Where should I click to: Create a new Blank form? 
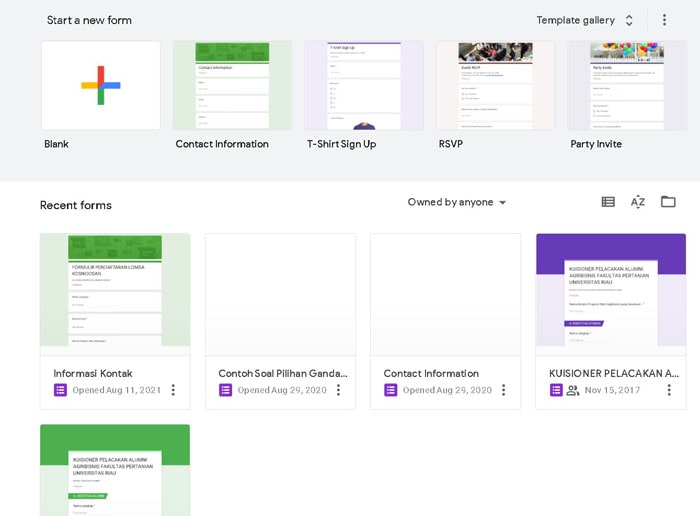(x=101, y=85)
